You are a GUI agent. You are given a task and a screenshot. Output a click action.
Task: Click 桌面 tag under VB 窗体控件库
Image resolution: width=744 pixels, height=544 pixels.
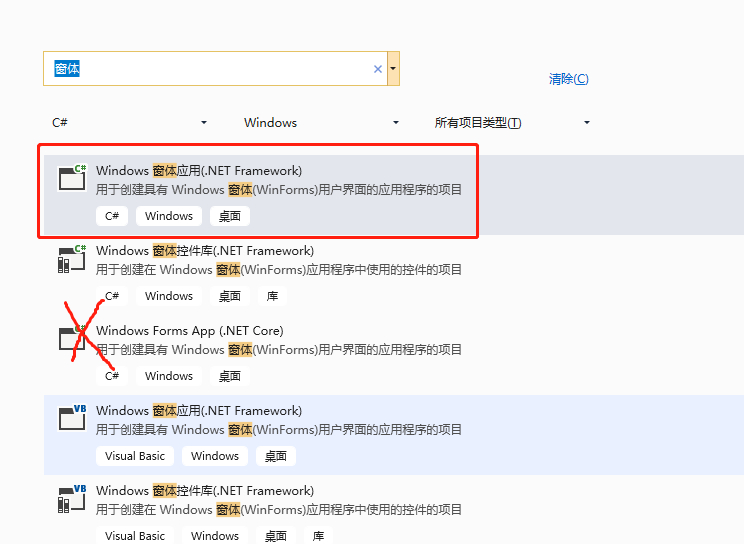(276, 536)
